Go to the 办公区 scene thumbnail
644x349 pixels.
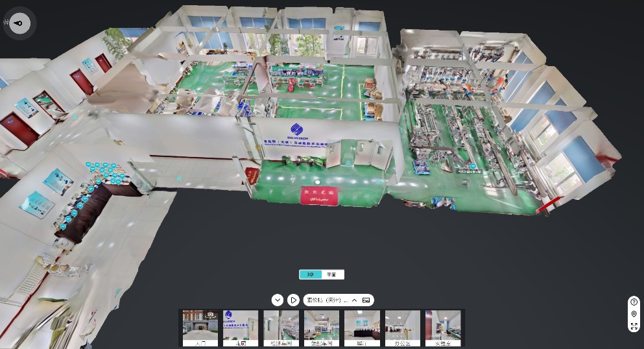coord(402,328)
